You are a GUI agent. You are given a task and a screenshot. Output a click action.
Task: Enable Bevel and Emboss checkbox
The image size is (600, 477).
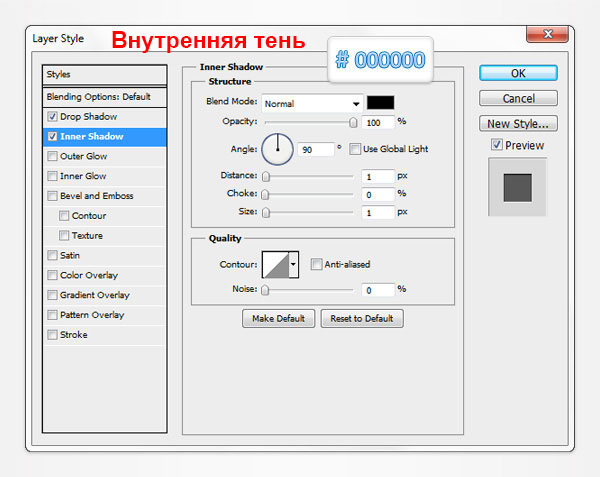click(x=52, y=196)
